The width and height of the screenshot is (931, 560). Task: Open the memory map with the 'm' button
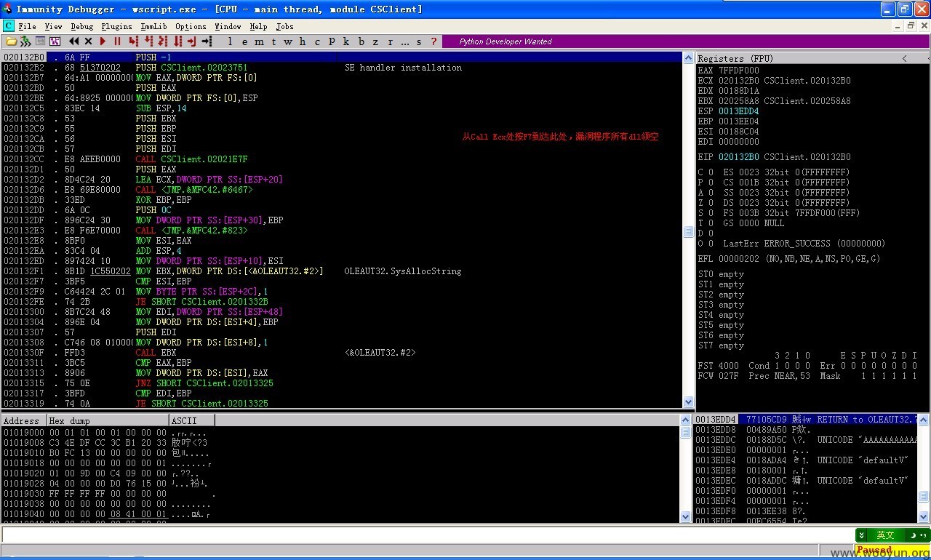(x=259, y=41)
